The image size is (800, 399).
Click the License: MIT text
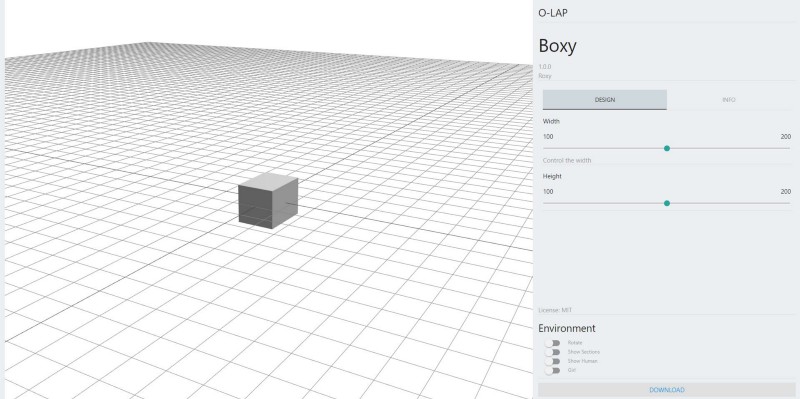(555, 310)
